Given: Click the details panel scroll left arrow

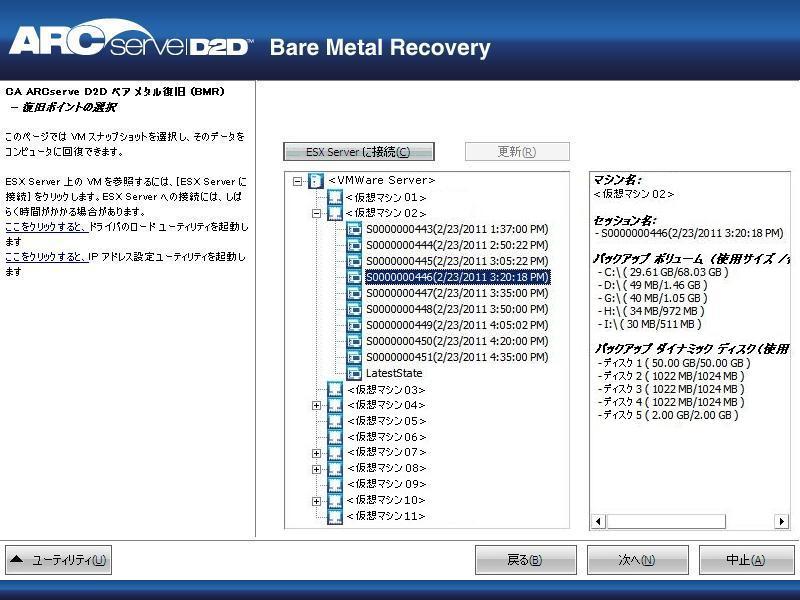Looking at the screenshot, I should click(x=598, y=521).
